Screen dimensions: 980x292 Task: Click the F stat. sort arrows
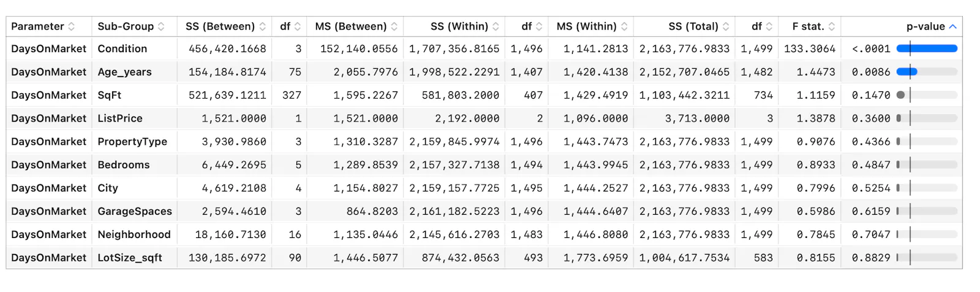click(832, 26)
